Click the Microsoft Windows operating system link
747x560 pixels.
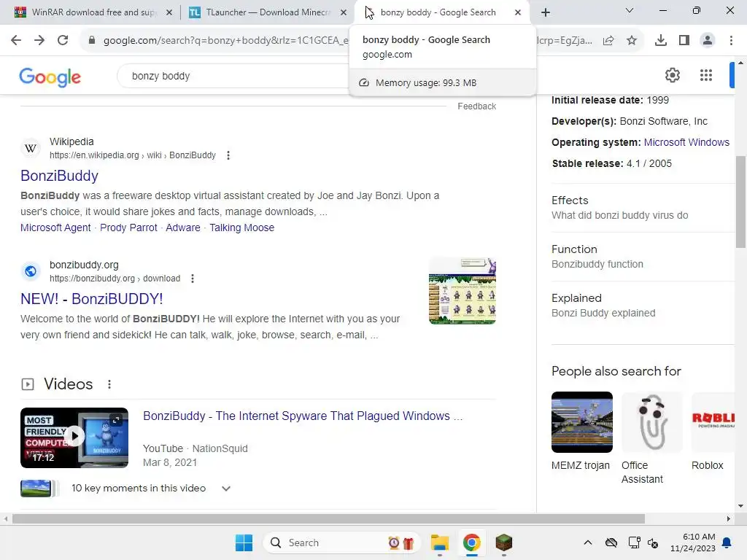point(686,142)
